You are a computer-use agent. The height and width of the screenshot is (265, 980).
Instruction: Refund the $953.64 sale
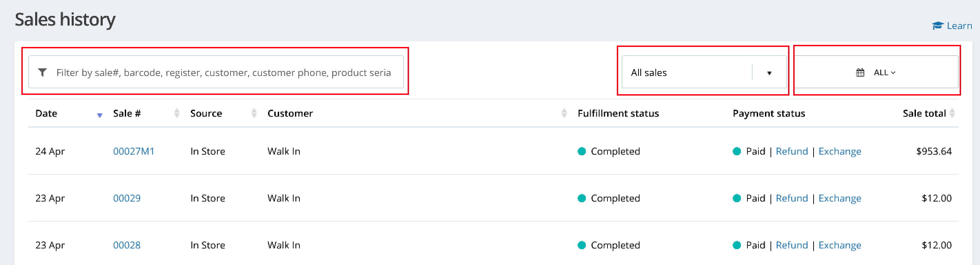pyautogui.click(x=792, y=151)
